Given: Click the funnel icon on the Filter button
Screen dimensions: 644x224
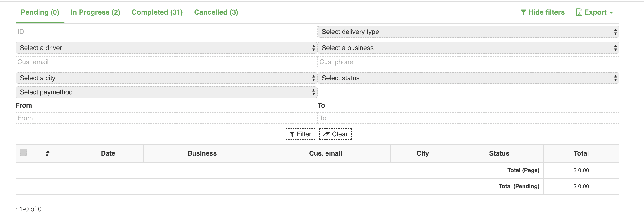Looking at the screenshot, I should tap(292, 134).
